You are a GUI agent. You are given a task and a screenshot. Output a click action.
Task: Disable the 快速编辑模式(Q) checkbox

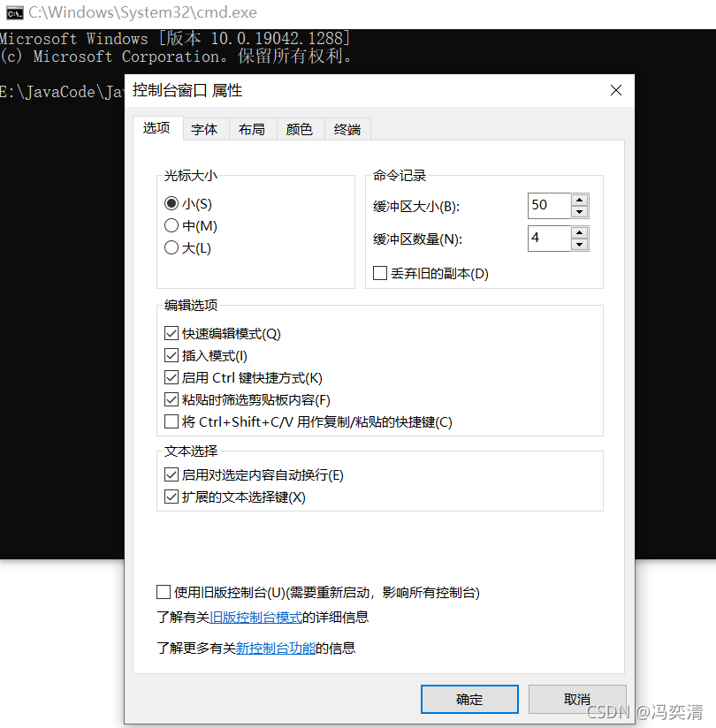coord(172,333)
